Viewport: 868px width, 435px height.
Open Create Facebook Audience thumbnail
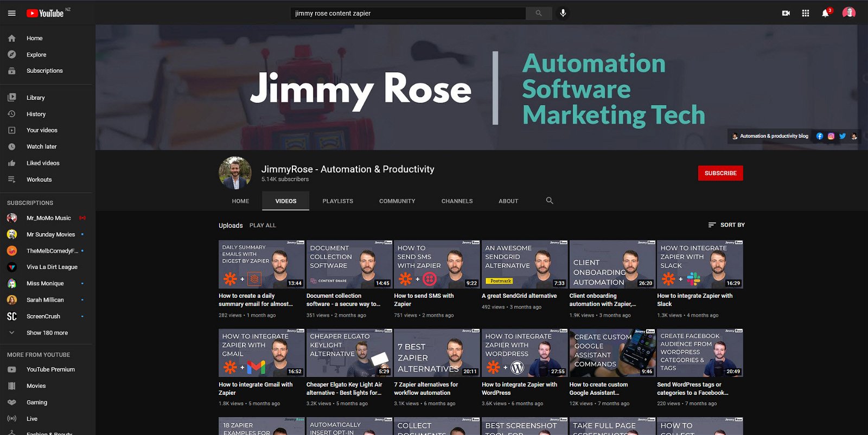[700, 353]
